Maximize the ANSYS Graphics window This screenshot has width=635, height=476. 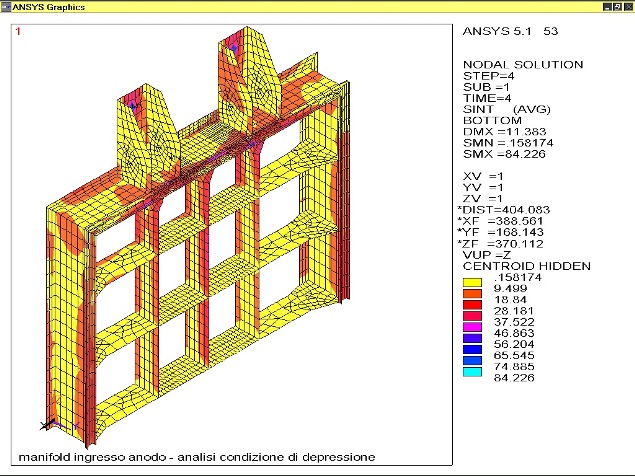click(617, 7)
